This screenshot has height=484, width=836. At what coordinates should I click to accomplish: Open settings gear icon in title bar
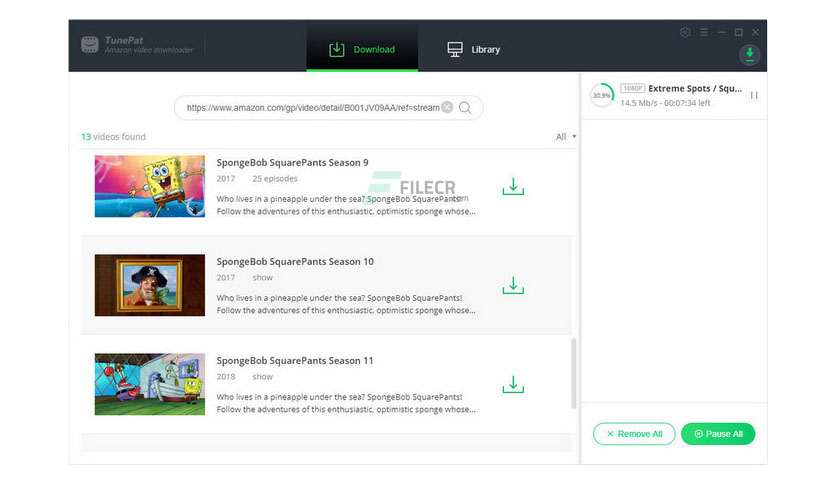point(685,32)
